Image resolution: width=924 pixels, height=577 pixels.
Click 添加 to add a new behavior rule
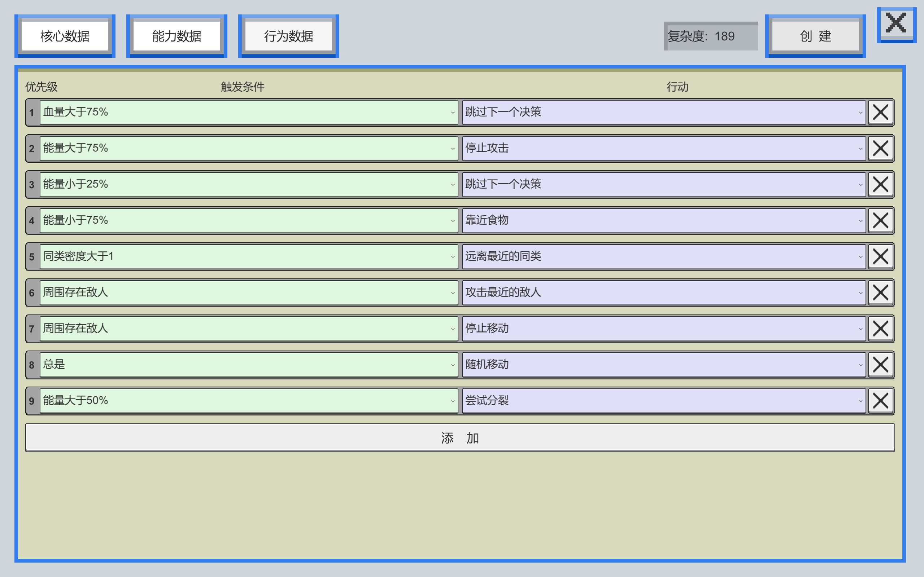click(461, 437)
